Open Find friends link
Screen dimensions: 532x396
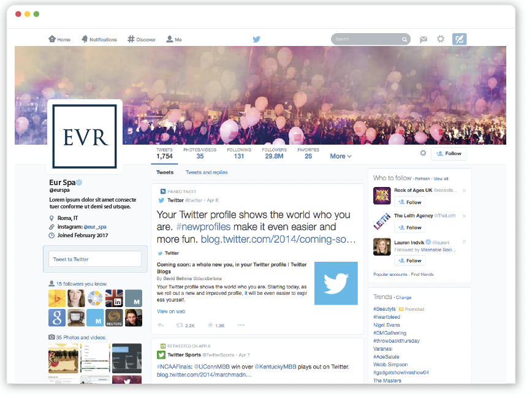[422, 274]
